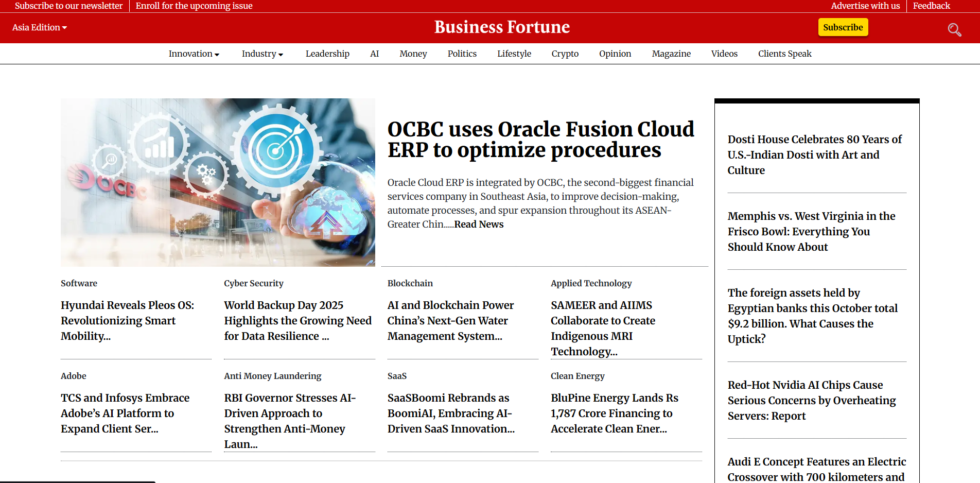The height and width of the screenshot is (483, 980).
Task: Select Clients Speak in navigation
Action: click(784, 54)
